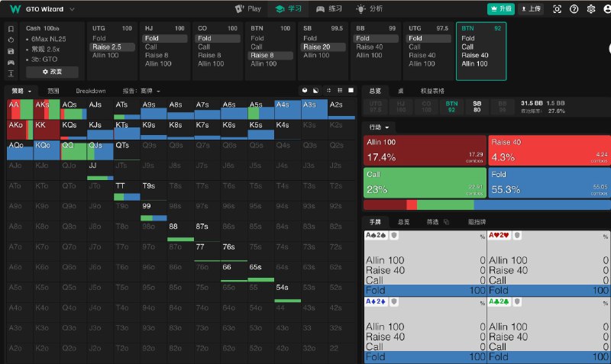611x364 pixels.
Task: Open the user profile avatar icon
Action: point(606,9)
